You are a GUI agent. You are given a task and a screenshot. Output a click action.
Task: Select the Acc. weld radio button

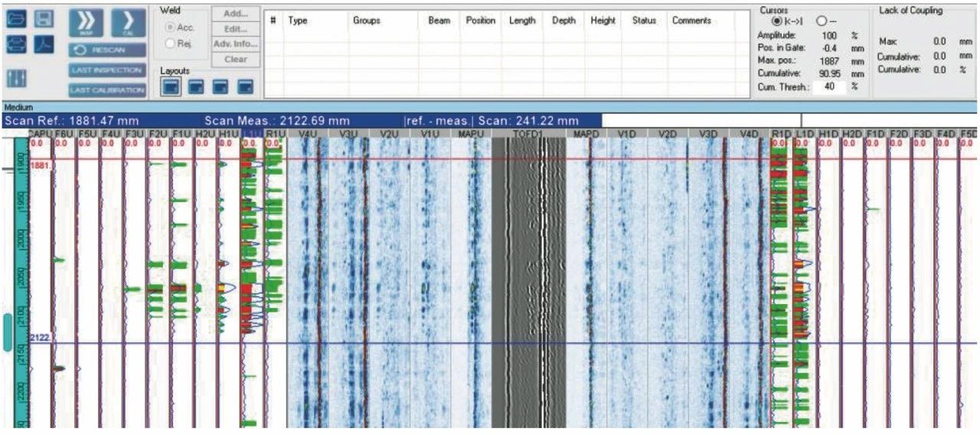click(x=170, y=28)
